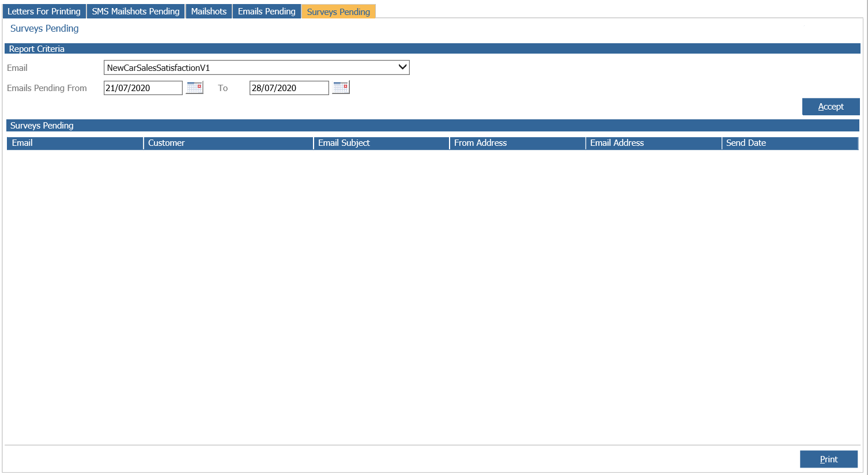Select the Surveys Pending tab

pyautogui.click(x=338, y=12)
